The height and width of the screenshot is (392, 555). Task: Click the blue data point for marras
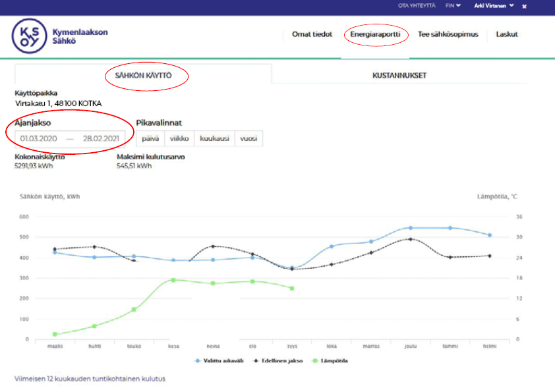[371, 242]
